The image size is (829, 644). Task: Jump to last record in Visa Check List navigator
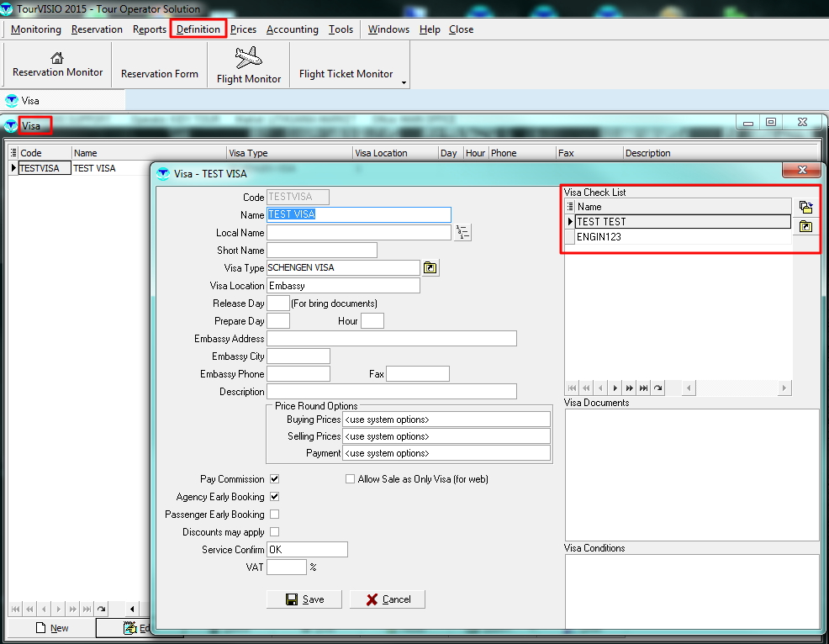coord(643,388)
